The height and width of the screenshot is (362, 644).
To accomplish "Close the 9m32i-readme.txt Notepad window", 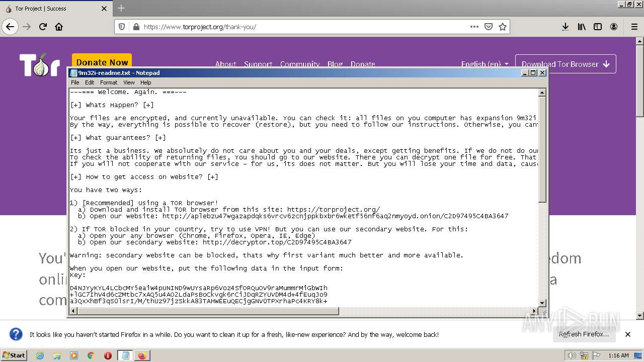I will point(542,73).
